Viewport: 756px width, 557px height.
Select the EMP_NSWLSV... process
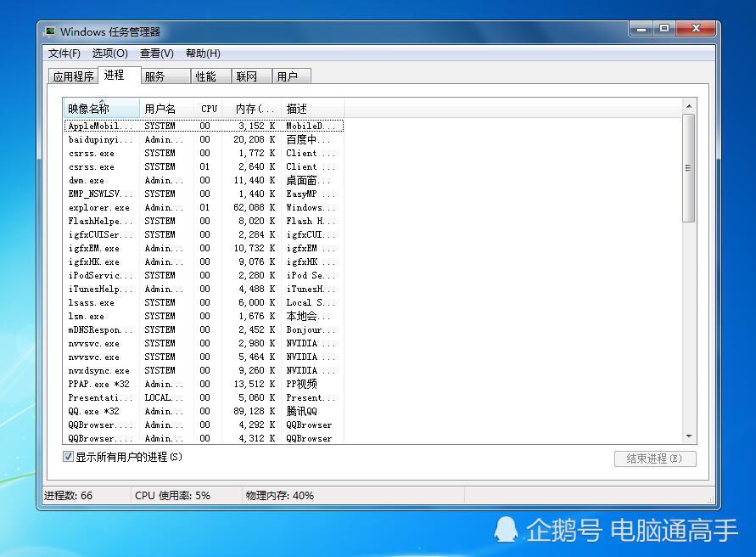coord(204,194)
